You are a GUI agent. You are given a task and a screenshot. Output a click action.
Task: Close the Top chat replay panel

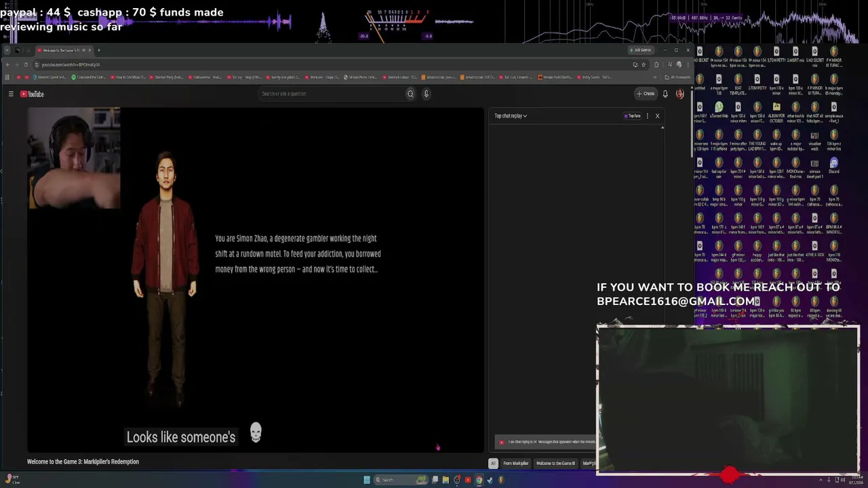coord(657,116)
